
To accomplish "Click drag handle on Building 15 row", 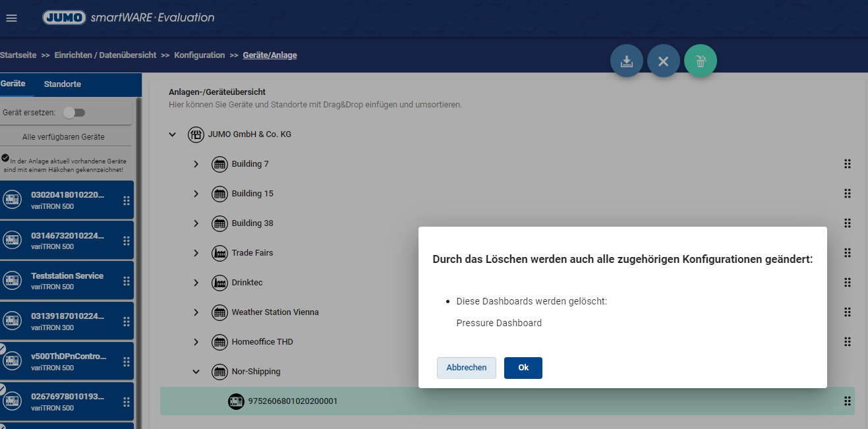I will 848,194.
